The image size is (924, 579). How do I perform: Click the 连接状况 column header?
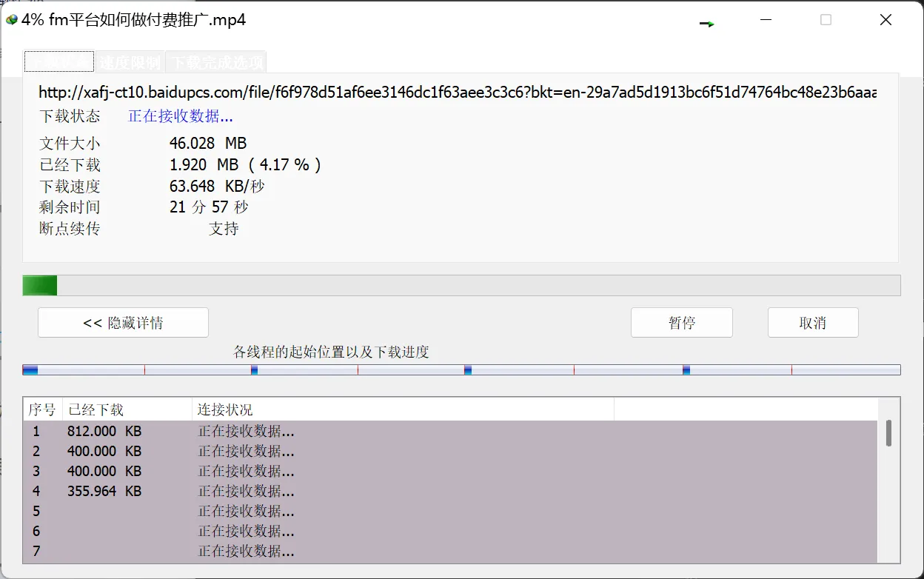click(403, 409)
